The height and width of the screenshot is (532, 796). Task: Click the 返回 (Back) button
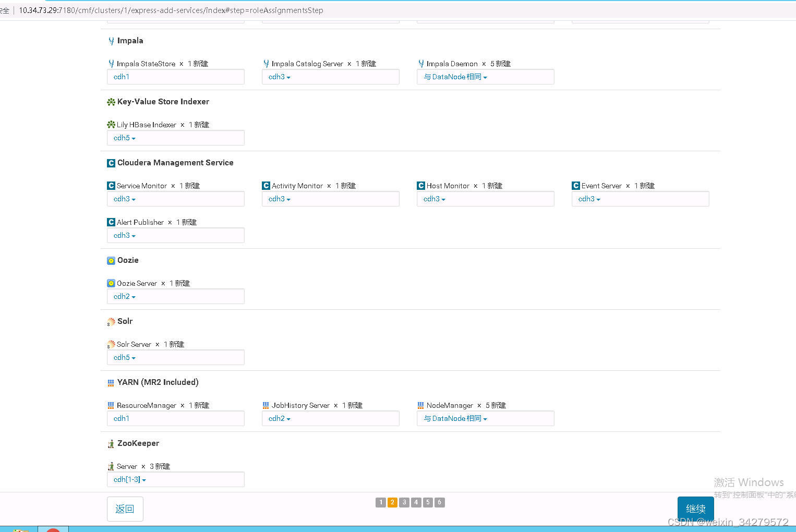coord(125,509)
